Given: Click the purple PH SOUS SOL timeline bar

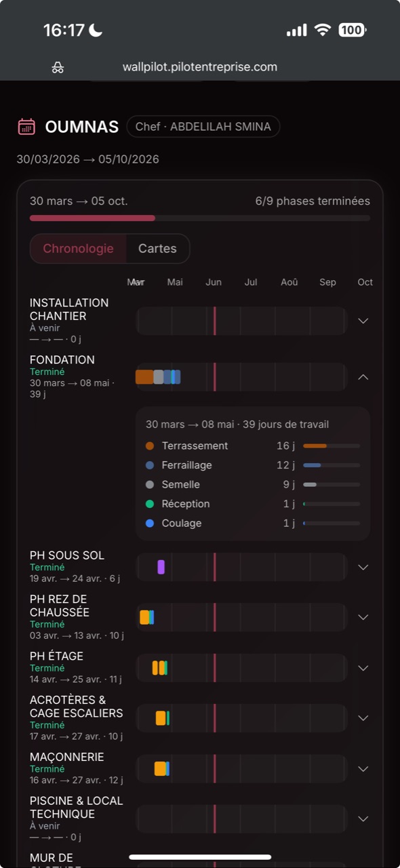Looking at the screenshot, I should [x=161, y=567].
